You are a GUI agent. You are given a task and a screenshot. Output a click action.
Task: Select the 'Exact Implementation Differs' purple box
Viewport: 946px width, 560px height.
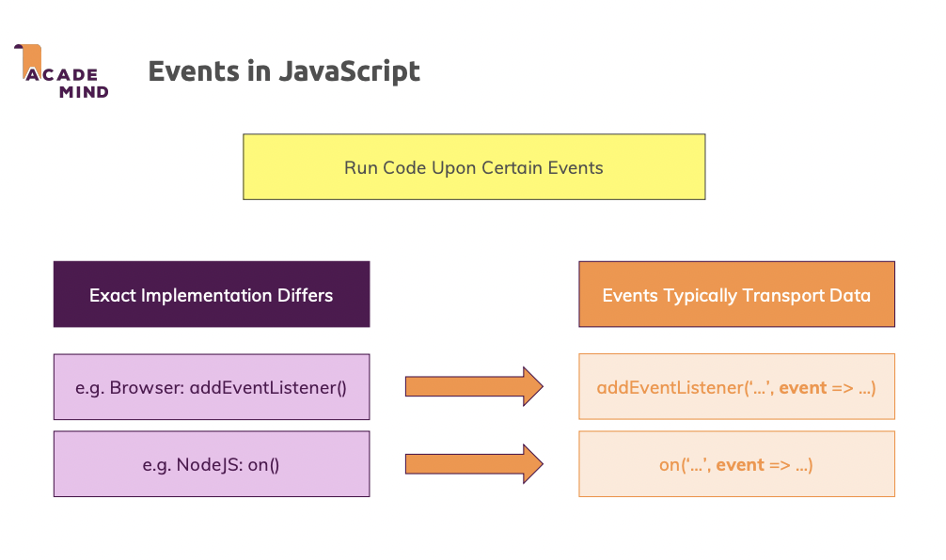(212, 294)
